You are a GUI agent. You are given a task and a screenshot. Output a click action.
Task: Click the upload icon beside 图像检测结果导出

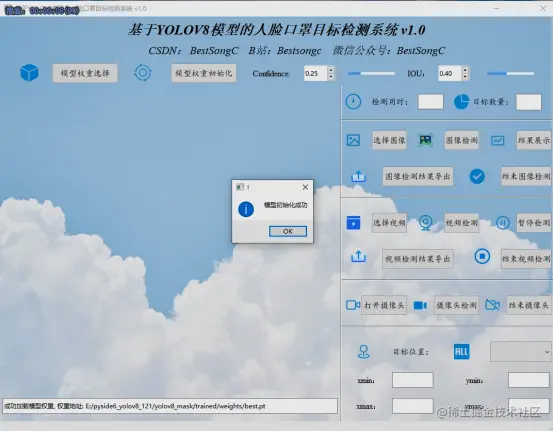(x=358, y=176)
